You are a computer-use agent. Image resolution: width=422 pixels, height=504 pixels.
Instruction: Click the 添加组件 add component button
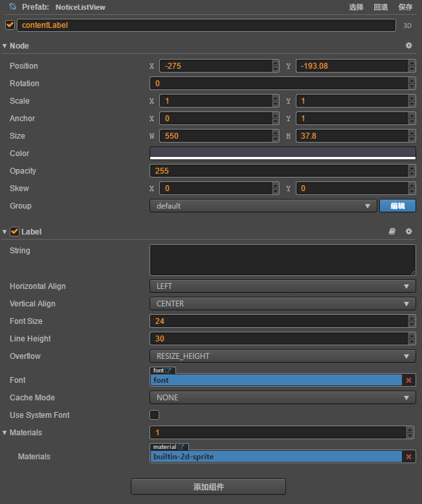tap(208, 487)
